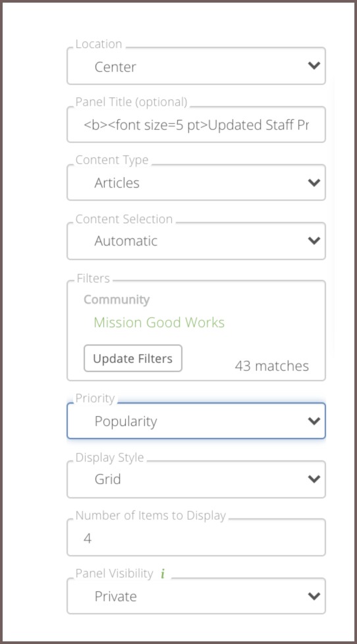This screenshot has width=357, height=644.
Task: Click the Content Selection chevron arrow
Action: pyautogui.click(x=314, y=241)
